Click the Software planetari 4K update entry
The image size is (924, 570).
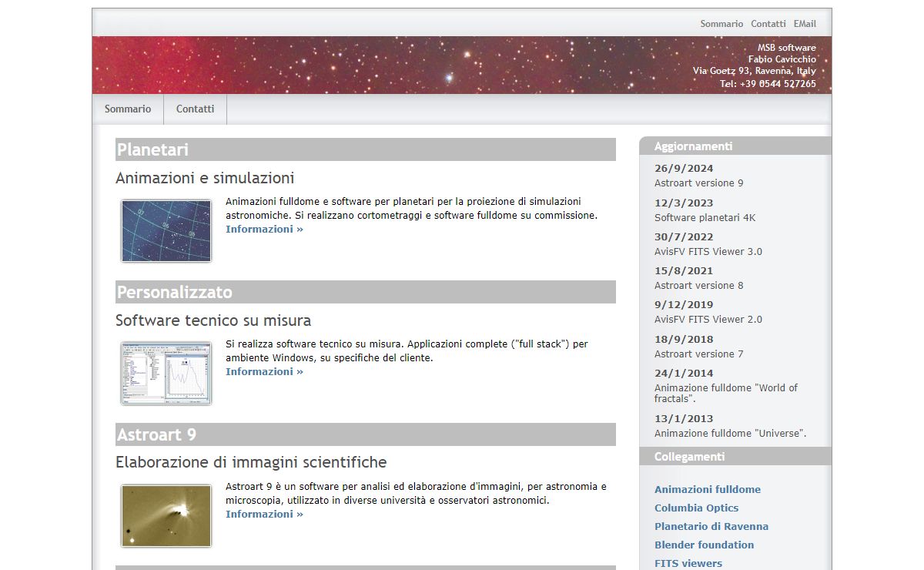pyautogui.click(x=705, y=218)
